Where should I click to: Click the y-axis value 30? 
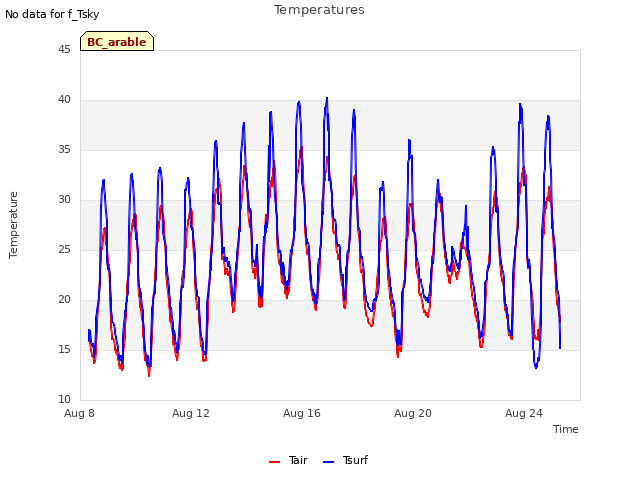(64, 200)
